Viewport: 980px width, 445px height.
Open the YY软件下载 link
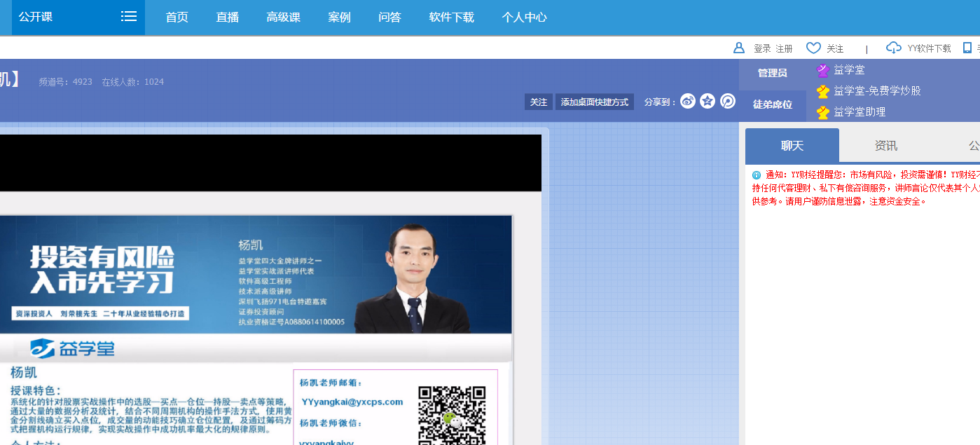[x=930, y=48]
